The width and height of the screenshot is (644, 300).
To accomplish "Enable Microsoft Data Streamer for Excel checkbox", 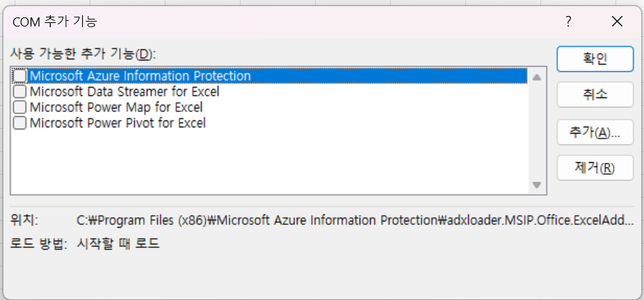I will 19,91.
